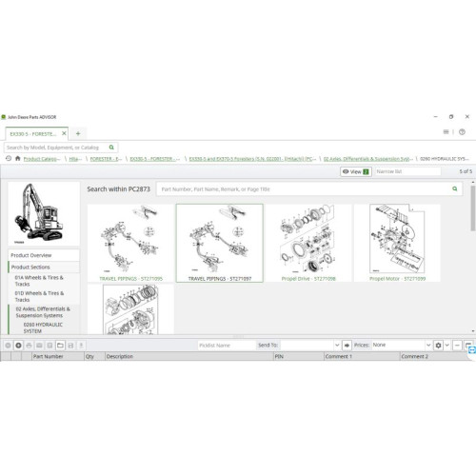Click the search icon in Search within PC2873

[x=455, y=188]
